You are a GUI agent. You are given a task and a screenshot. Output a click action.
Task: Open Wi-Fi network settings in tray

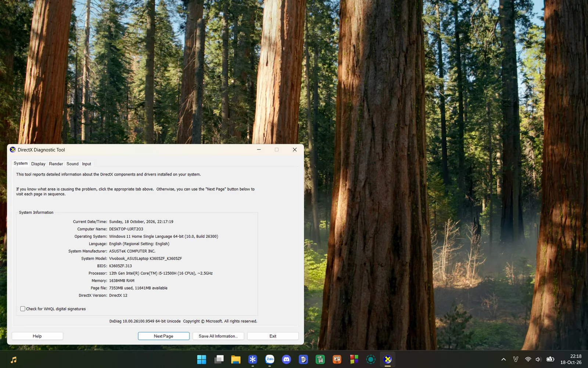(528, 360)
